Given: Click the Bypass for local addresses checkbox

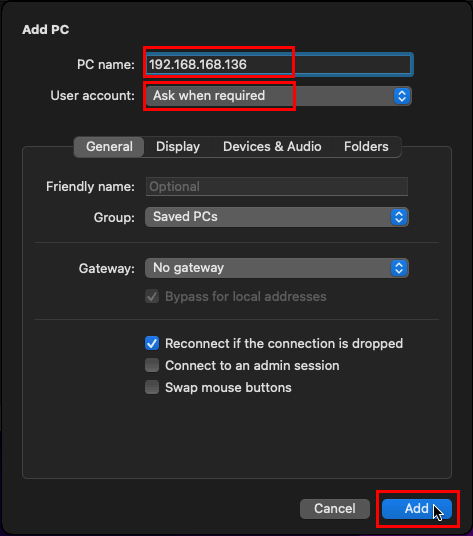Looking at the screenshot, I should [152, 296].
